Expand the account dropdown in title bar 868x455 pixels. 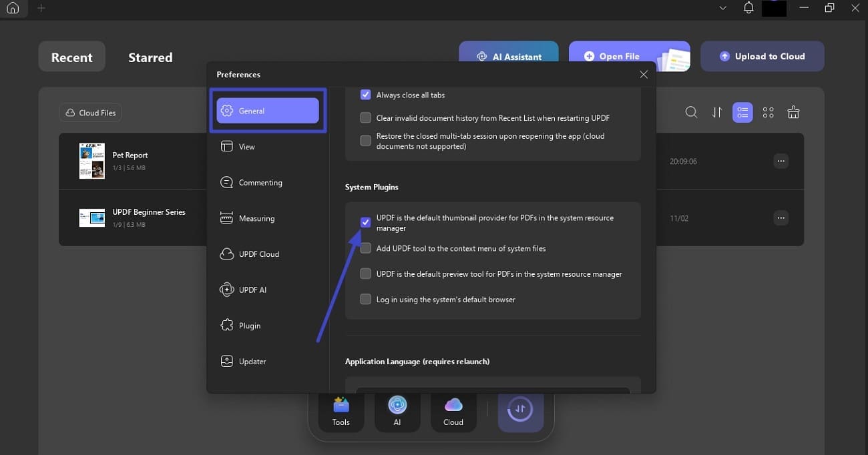tap(722, 8)
